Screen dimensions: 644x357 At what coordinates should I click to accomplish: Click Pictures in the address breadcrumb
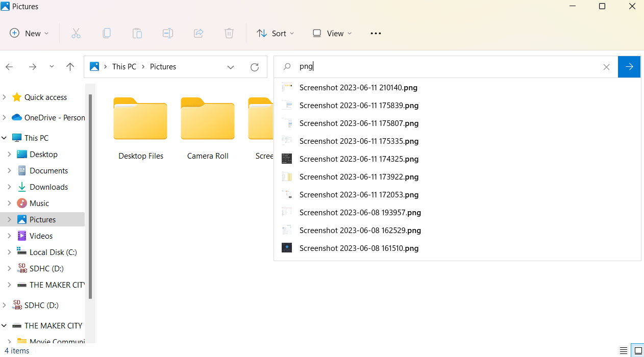tap(163, 67)
